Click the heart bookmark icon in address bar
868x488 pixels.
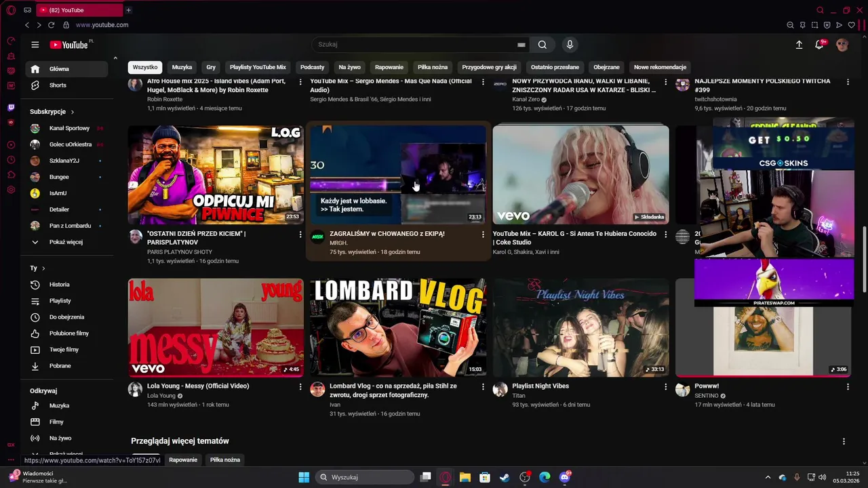pos(851,25)
